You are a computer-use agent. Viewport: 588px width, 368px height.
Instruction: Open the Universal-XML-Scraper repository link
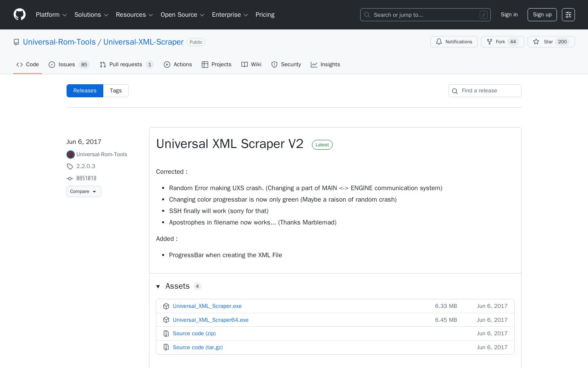[x=143, y=42]
